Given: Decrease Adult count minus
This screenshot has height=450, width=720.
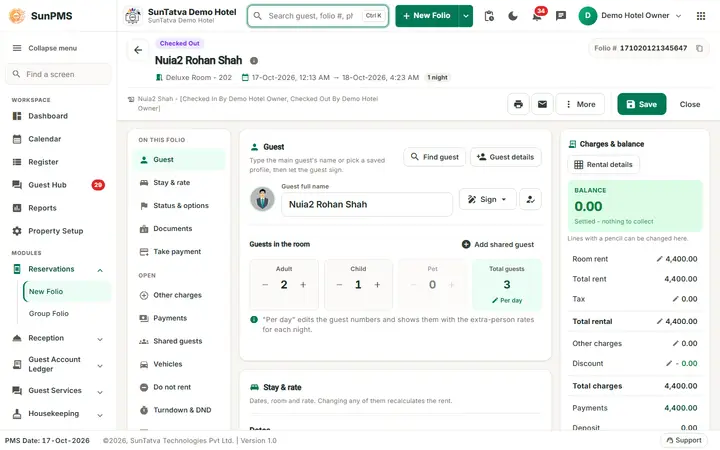Looking at the screenshot, I should [265, 285].
